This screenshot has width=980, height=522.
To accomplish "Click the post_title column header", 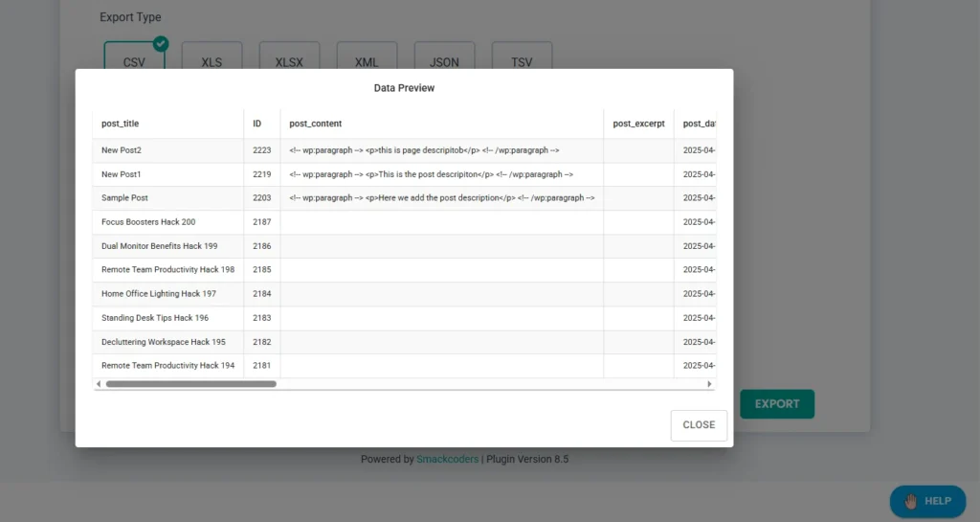I will pyautogui.click(x=121, y=124).
